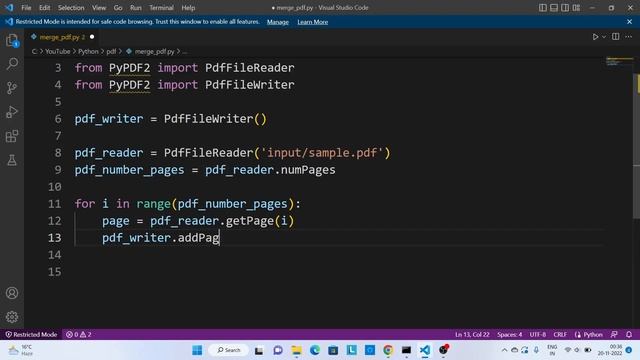Screen dimensions: 640x360
Task: Open the notifications bell in the status bar
Action: coord(629,334)
